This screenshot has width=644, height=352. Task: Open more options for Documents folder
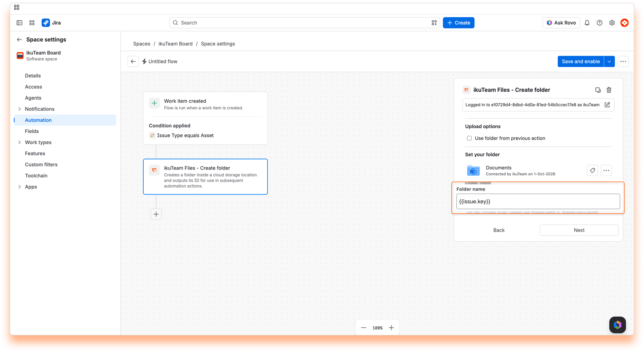(x=606, y=170)
